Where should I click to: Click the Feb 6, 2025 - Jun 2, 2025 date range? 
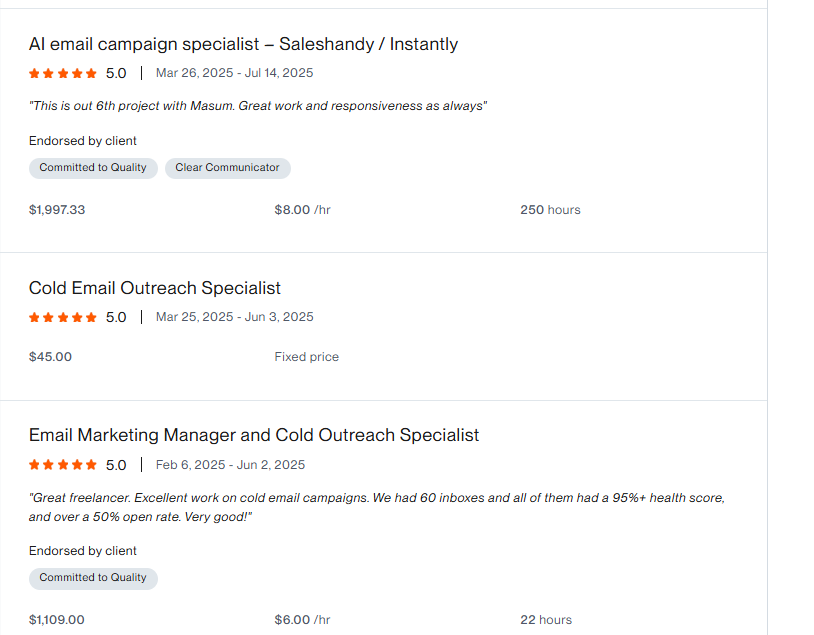230,465
